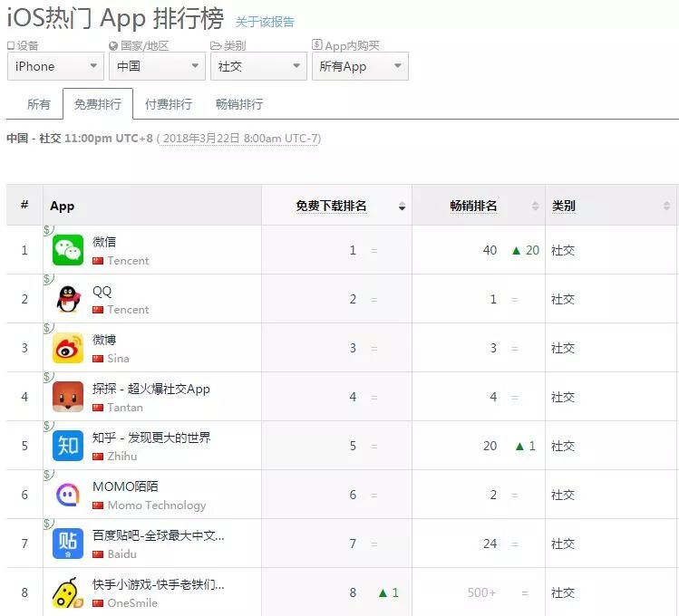Click green up arrow in 微信 畅销排名
Screen dimensions: 679x616
tap(516, 250)
